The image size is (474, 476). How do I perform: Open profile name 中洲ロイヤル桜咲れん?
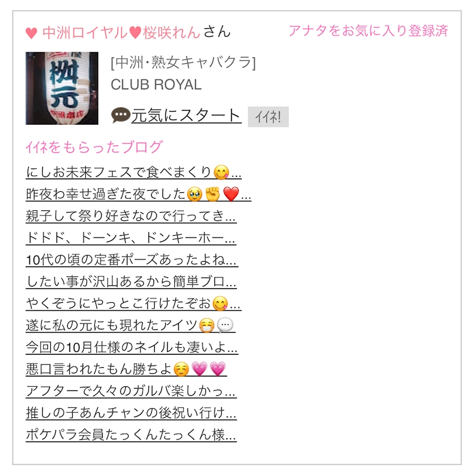point(121,33)
